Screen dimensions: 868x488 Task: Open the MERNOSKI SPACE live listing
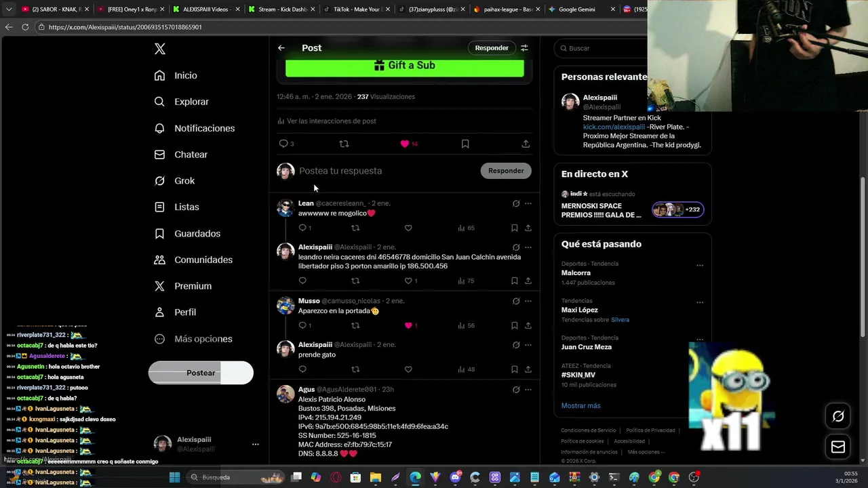[632, 203]
